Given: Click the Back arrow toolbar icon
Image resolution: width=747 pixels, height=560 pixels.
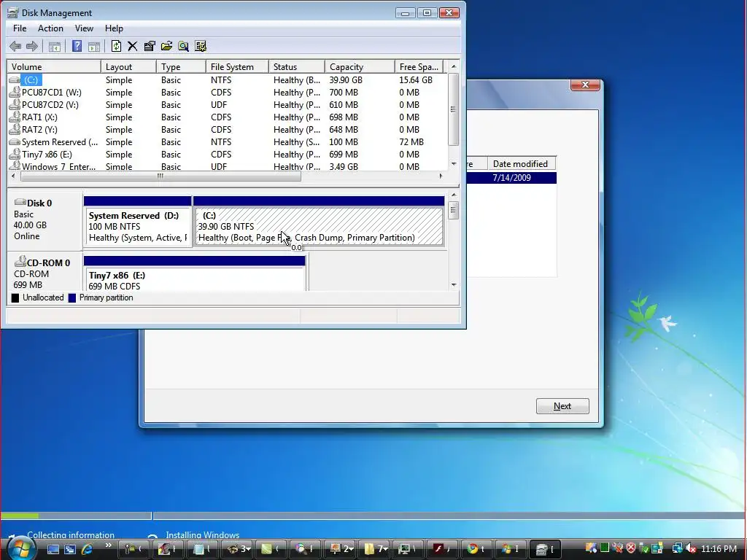Looking at the screenshot, I should [15, 46].
